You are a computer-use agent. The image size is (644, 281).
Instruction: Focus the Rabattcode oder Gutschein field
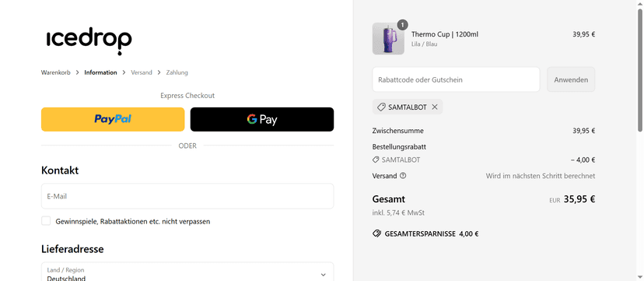click(x=456, y=79)
